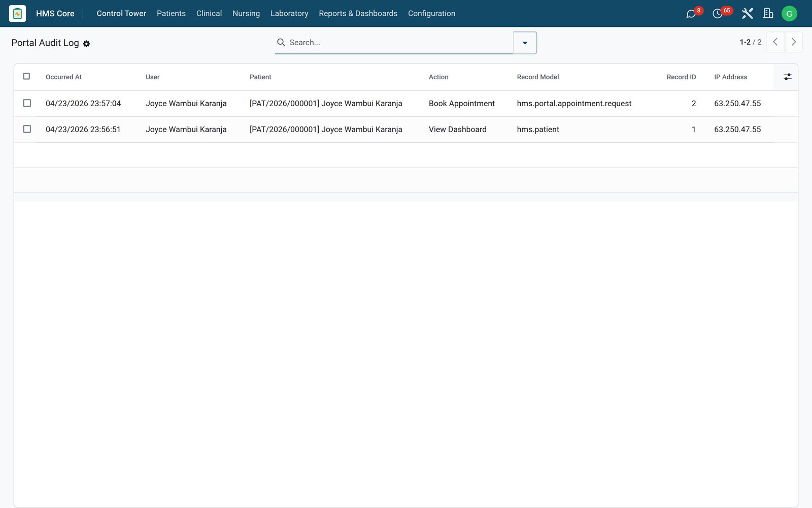
Task: Open the messages chat bubble icon
Action: 691,14
